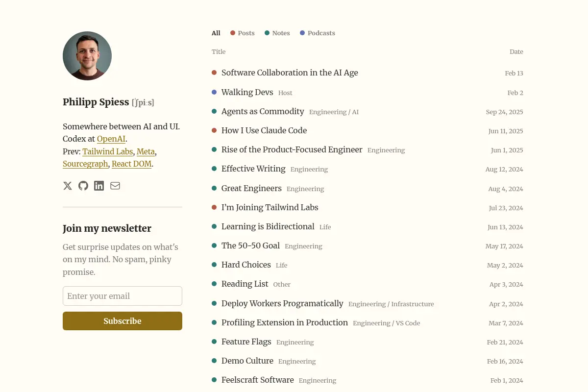588x392 pixels.
Task: Follow the Sourcegraph link
Action: [85, 164]
